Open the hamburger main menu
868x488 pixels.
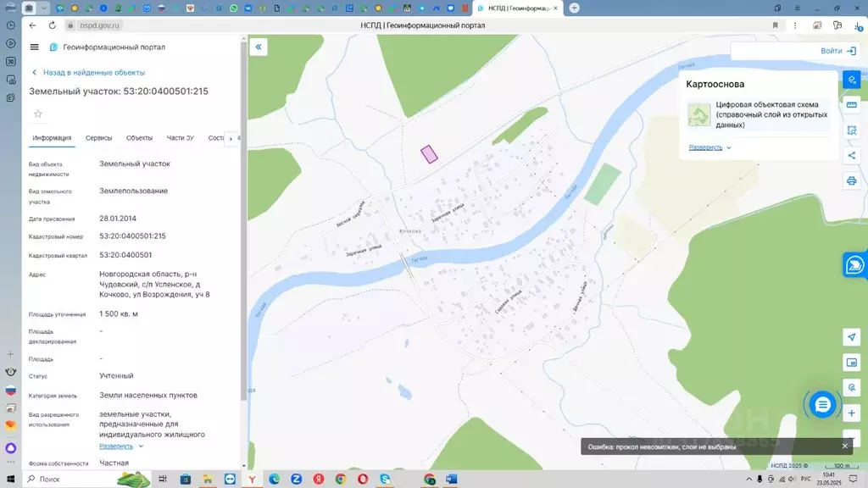(x=34, y=47)
